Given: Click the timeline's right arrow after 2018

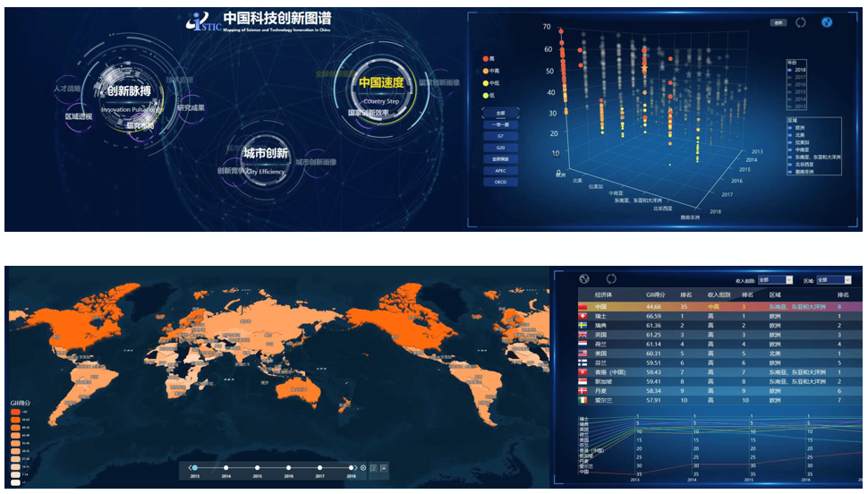Looking at the screenshot, I should tap(353, 467).
